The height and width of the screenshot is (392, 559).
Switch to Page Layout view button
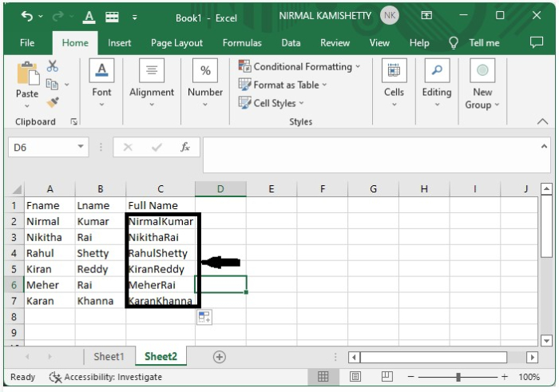click(355, 377)
